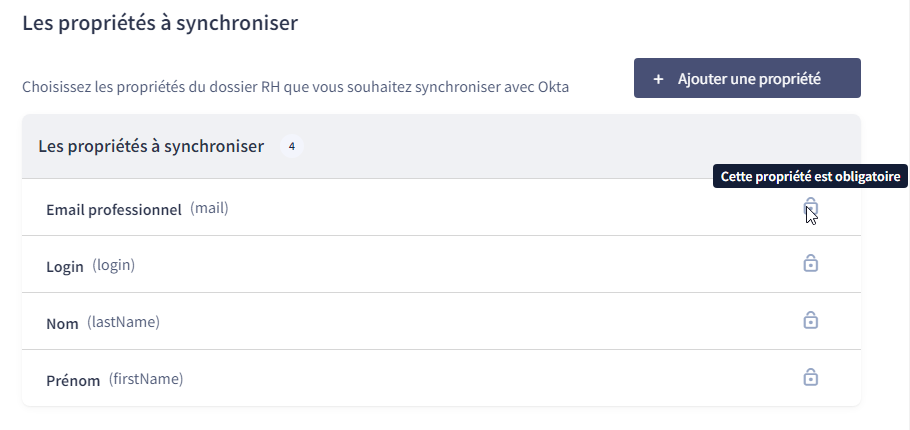
Task: Click the (firstName) attribute key
Action: [146, 380]
